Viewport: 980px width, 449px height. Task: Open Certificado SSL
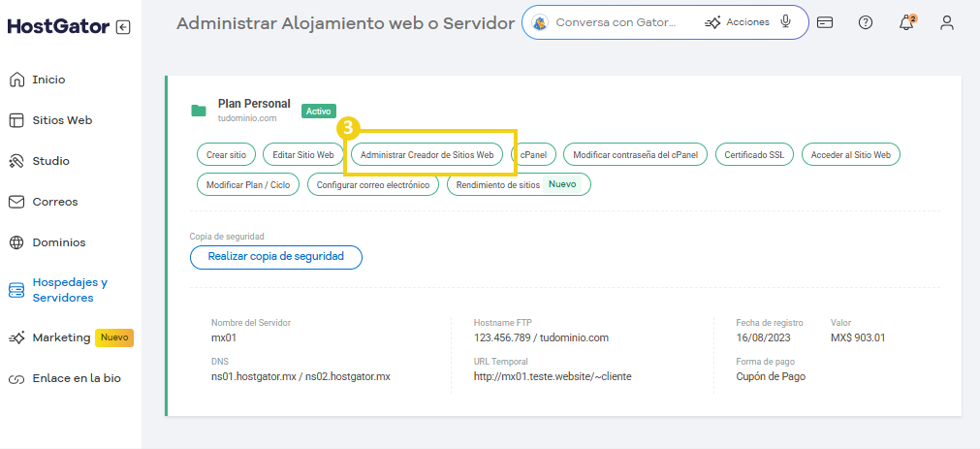point(753,154)
